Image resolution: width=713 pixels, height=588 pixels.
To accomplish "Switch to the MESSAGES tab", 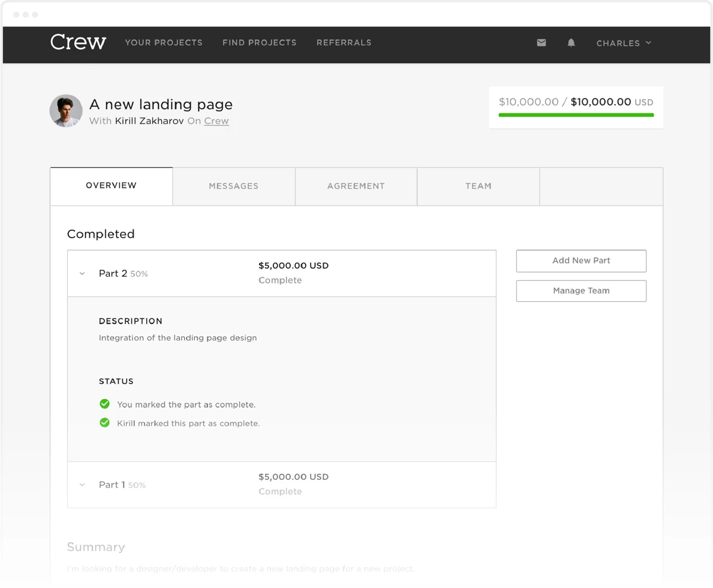I will 234,186.
